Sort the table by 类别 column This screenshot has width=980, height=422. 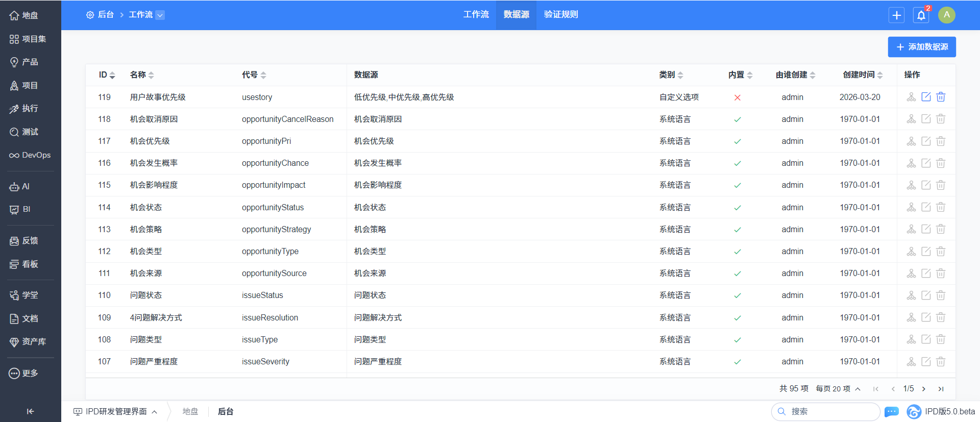(671, 75)
